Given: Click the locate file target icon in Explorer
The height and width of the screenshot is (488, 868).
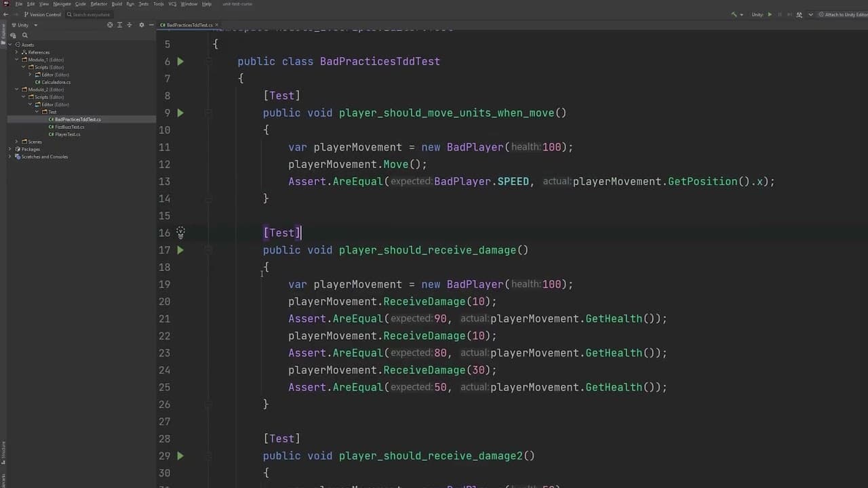Looking at the screenshot, I should click(110, 25).
